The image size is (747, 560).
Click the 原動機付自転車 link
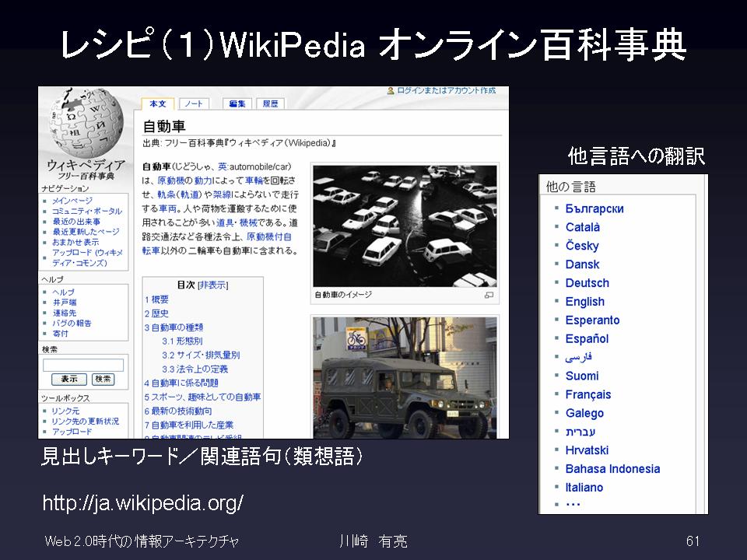pyautogui.click(x=268, y=236)
